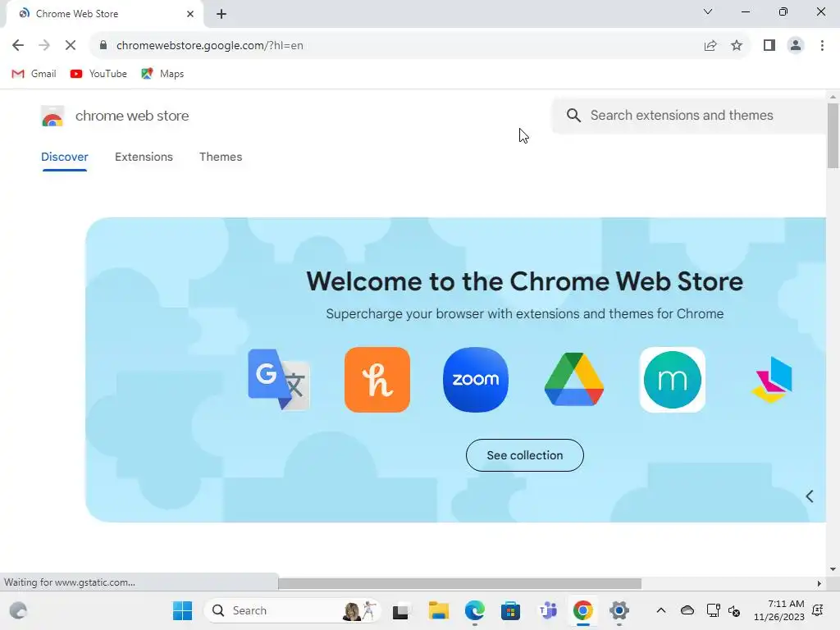Open the Gmail bookmark
This screenshot has height=630, width=840.
[34, 74]
